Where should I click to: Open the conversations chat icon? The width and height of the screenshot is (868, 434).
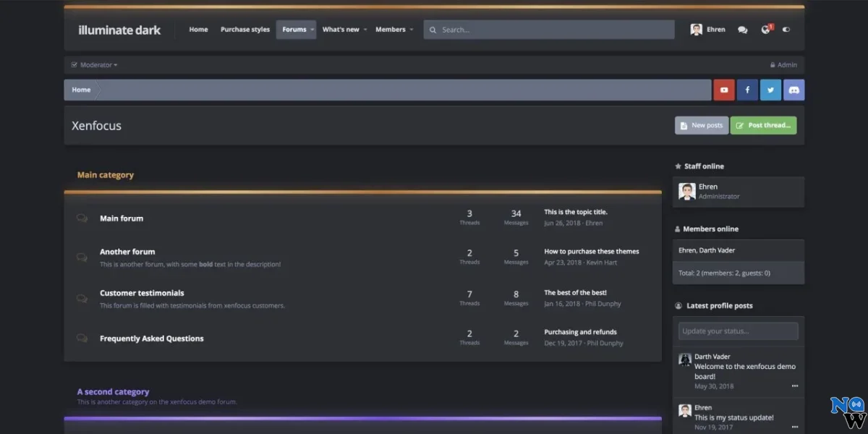point(741,30)
